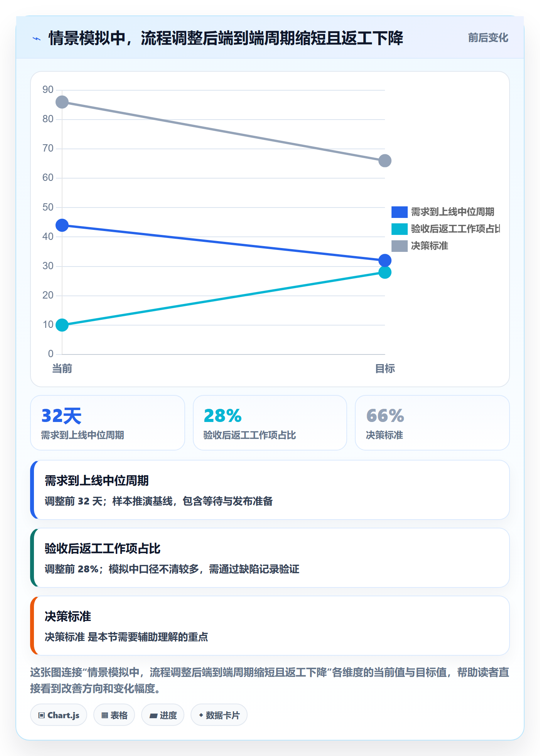Click the 需求到上线中位周期 legend label
Screen dimensions: 540x756
(452, 212)
